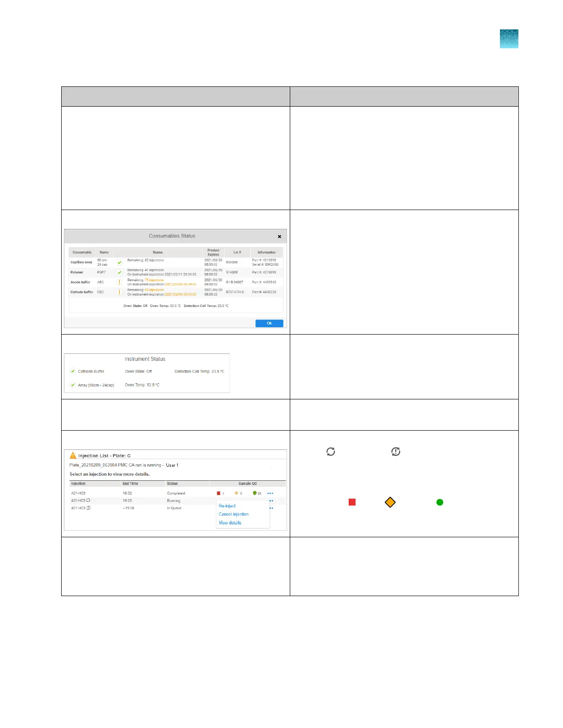This screenshot has width=563, height=728.
Task: Click the re-inject icon next to Running A01-H03
Action: (x=88, y=500)
